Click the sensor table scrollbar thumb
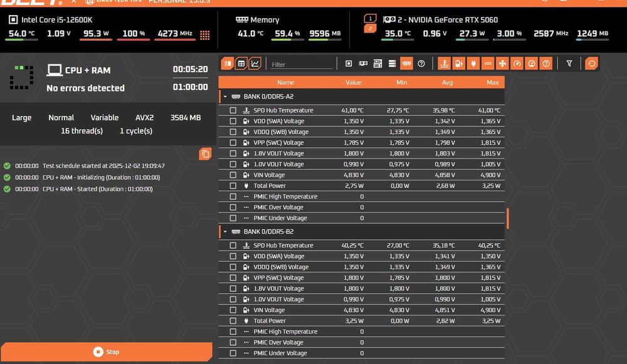This screenshot has height=364, width=627. point(507,218)
